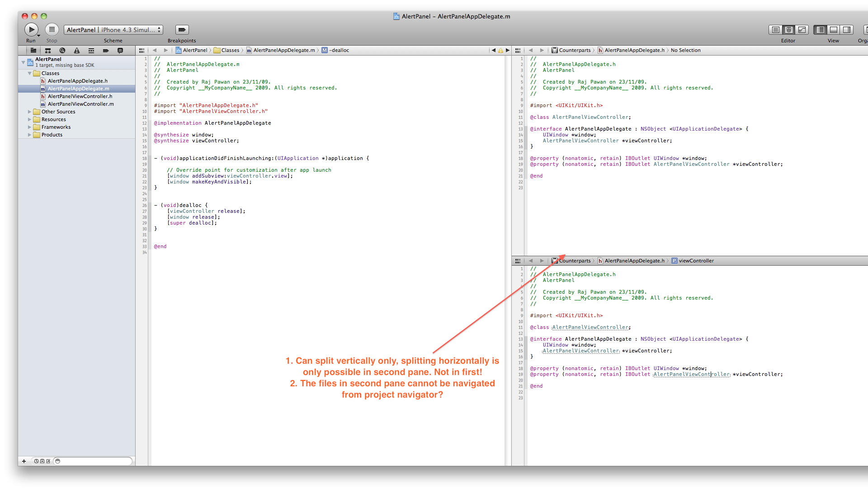
Task: Open No Selection symbol popup
Action: (685, 50)
